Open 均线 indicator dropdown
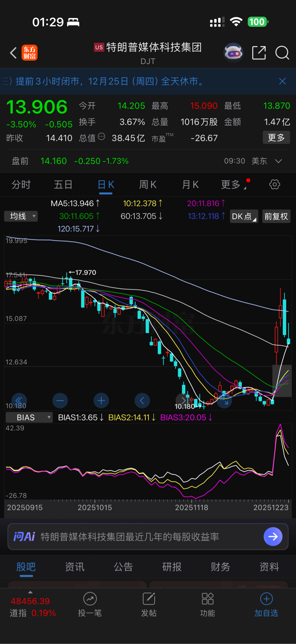Image resolution: width=296 pixels, height=644 pixels. [x=21, y=216]
